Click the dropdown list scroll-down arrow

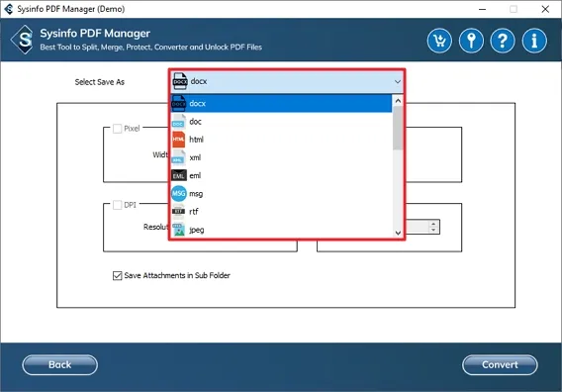point(398,233)
